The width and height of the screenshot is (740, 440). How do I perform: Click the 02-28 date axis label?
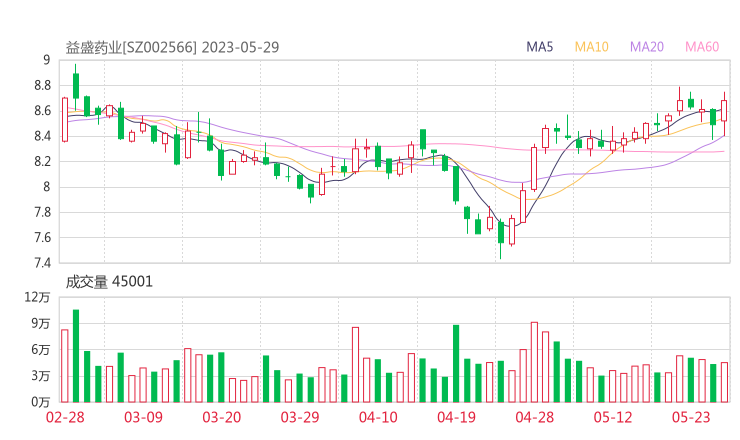pos(65,417)
